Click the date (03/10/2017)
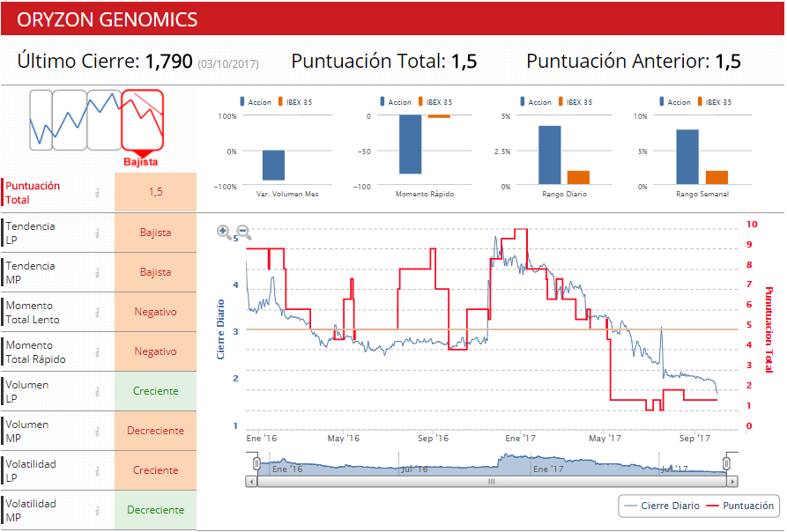This screenshot has width=787, height=532. (228, 64)
